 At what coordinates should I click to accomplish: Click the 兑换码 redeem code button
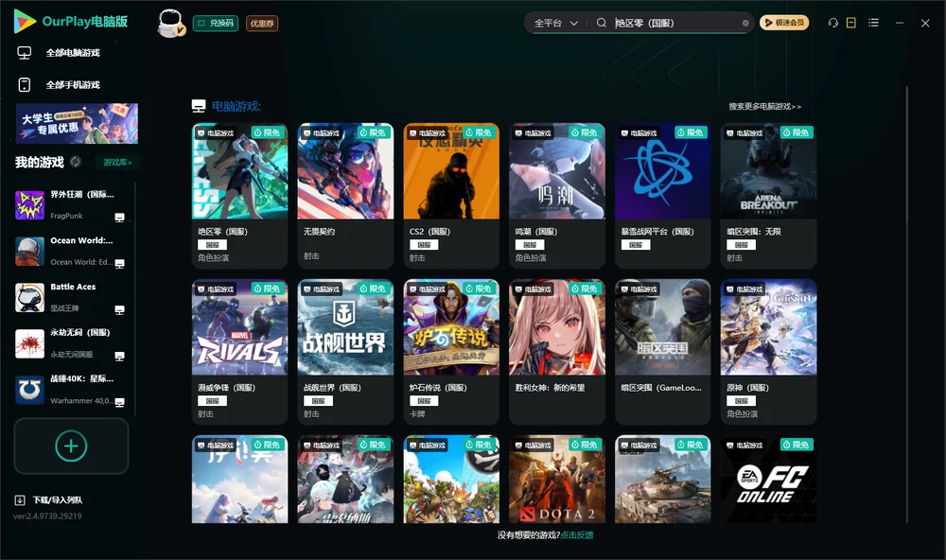click(216, 23)
